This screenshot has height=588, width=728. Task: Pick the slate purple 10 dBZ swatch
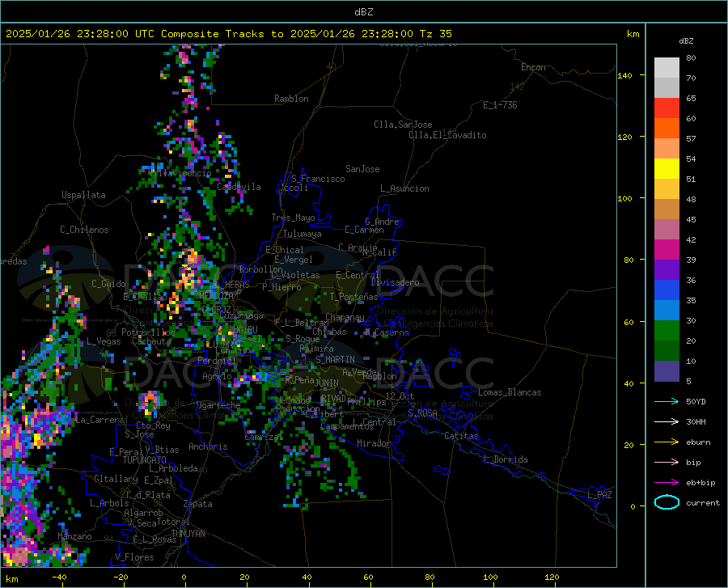(x=667, y=371)
